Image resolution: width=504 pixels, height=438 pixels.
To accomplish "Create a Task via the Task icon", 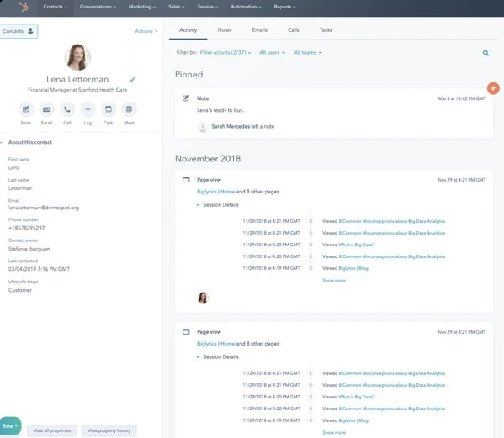I will (109, 109).
